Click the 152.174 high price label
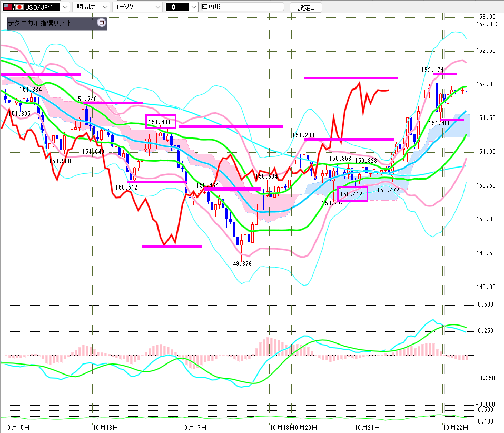Image resolution: width=504 pixels, height=433 pixels. pos(432,70)
